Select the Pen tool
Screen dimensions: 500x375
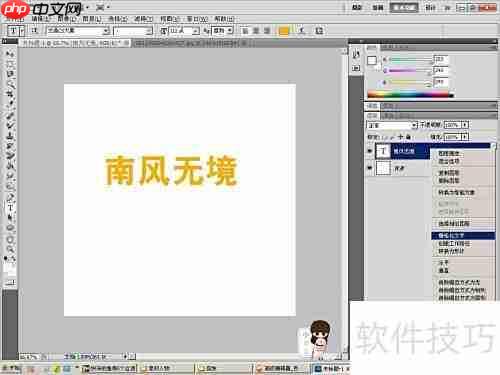(10, 197)
